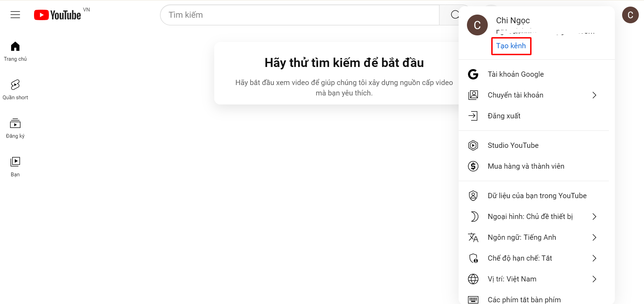The width and height of the screenshot is (644, 304).
Task: Click the moon appearance icon
Action: [x=474, y=217]
